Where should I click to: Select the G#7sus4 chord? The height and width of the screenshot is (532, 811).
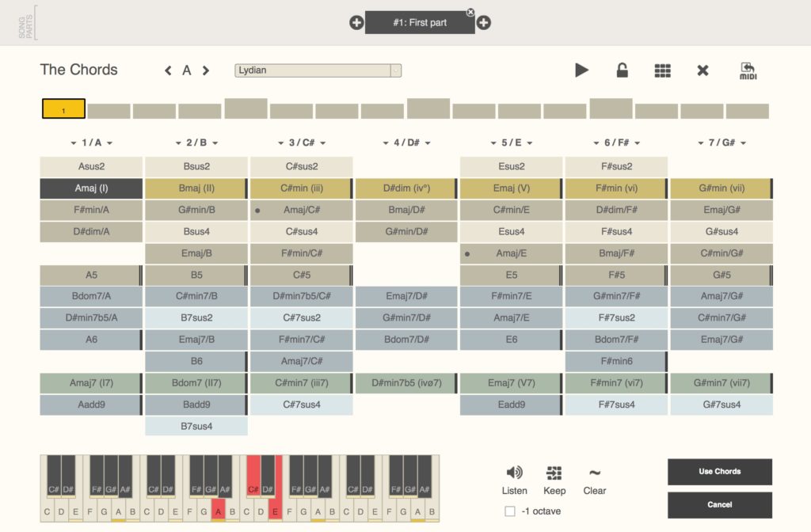click(722, 405)
